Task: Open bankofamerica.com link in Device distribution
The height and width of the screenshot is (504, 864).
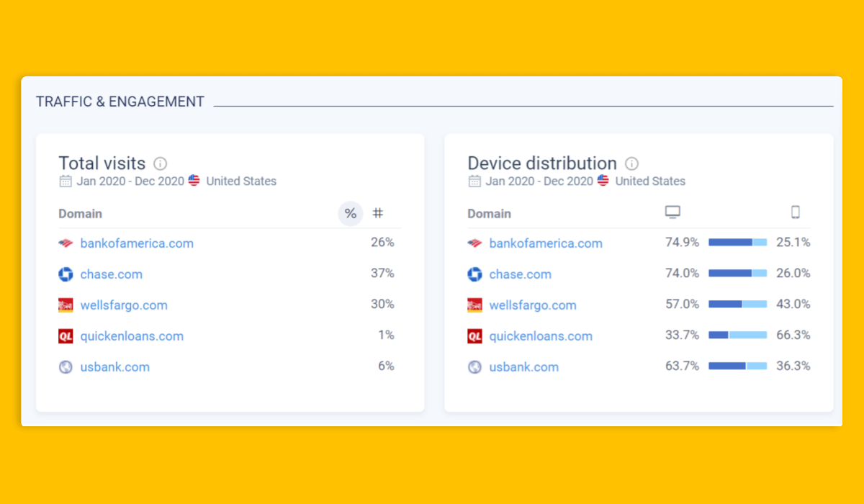Action: (546, 243)
